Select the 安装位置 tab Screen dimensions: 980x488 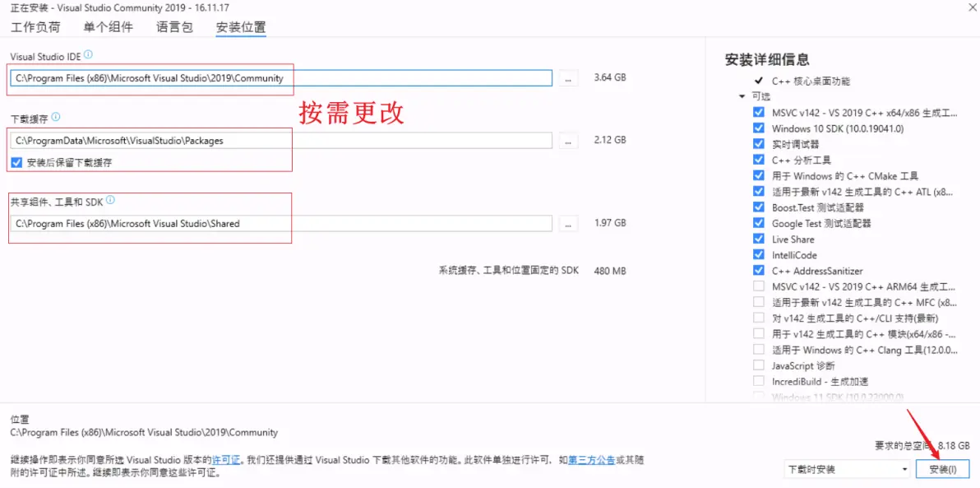click(x=241, y=27)
